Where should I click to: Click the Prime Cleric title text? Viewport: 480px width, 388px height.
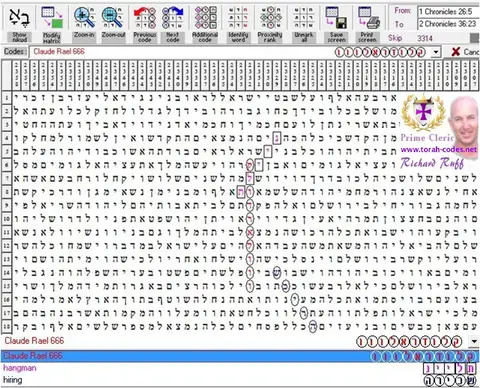[427, 138]
